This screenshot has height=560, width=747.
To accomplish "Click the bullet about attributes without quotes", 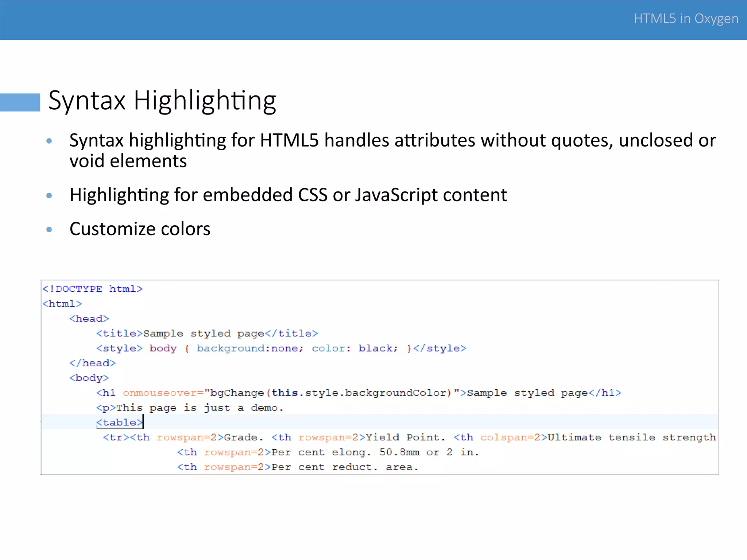I will point(393,150).
